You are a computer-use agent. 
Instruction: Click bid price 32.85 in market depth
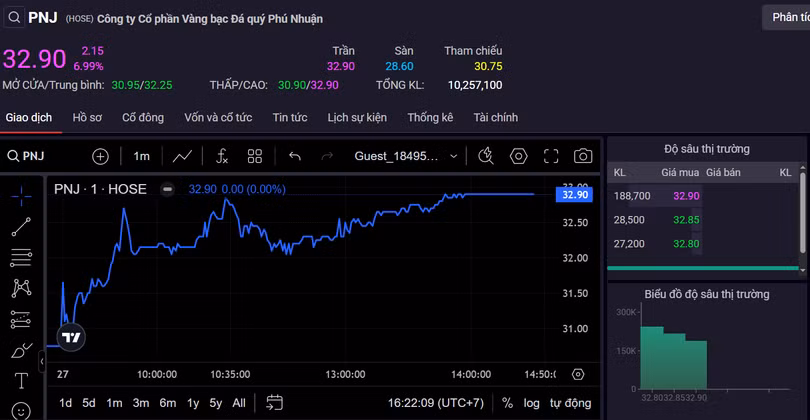point(686,220)
